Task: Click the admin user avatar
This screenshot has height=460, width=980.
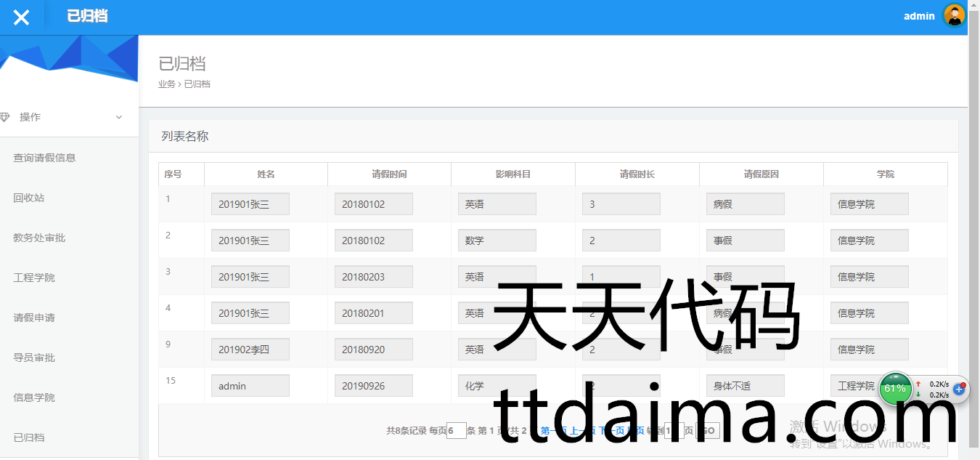Action: [x=953, y=15]
